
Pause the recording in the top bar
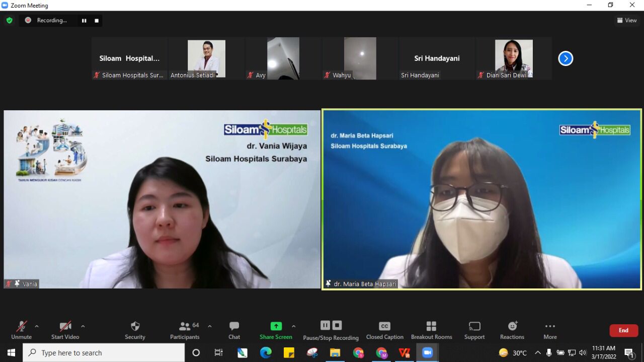pos(84,21)
